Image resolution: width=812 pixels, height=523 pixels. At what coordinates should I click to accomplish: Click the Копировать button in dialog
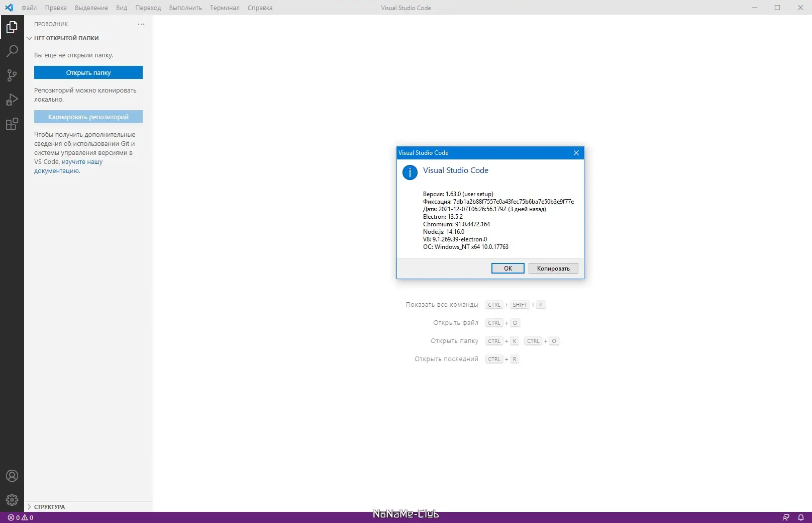pos(553,269)
